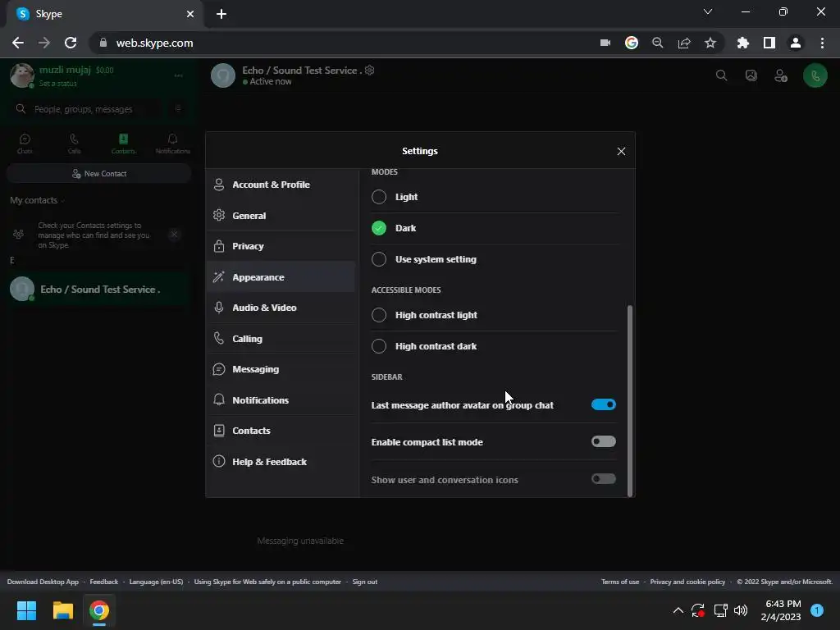Viewport: 840px width, 630px height.
Task: Open General settings
Action: [281, 216]
